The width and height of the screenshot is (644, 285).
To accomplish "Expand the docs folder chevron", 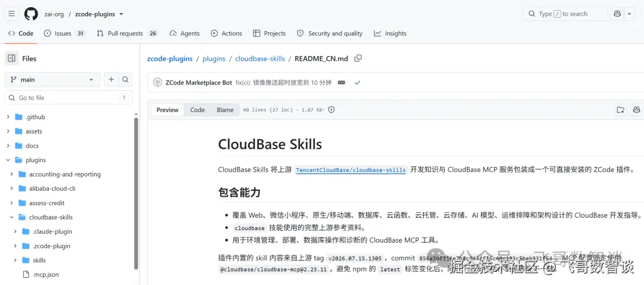I will click(8, 146).
